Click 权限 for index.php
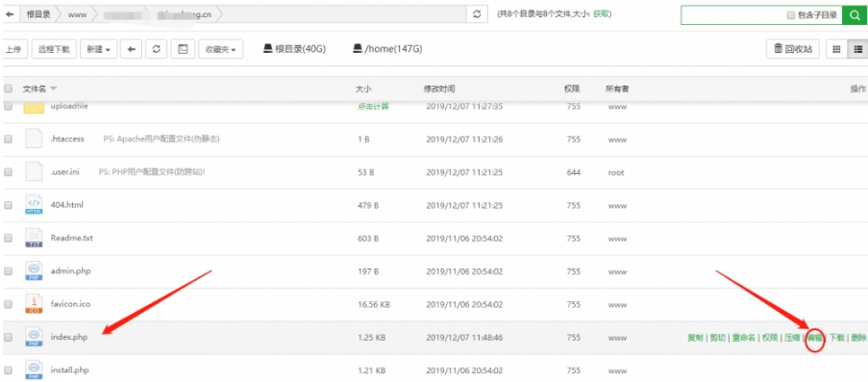The image size is (868, 382). click(769, 337)
